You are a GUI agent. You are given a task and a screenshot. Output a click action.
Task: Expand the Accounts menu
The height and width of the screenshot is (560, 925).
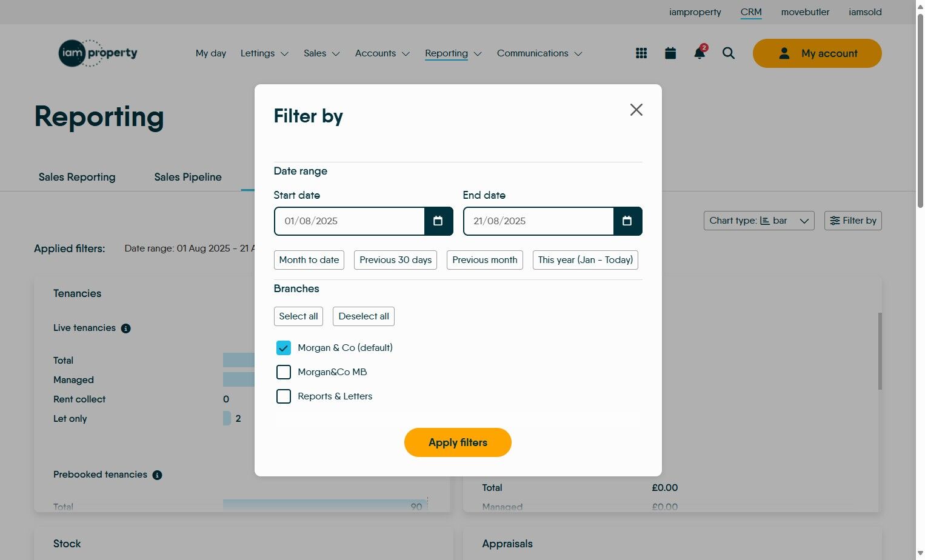382,53
